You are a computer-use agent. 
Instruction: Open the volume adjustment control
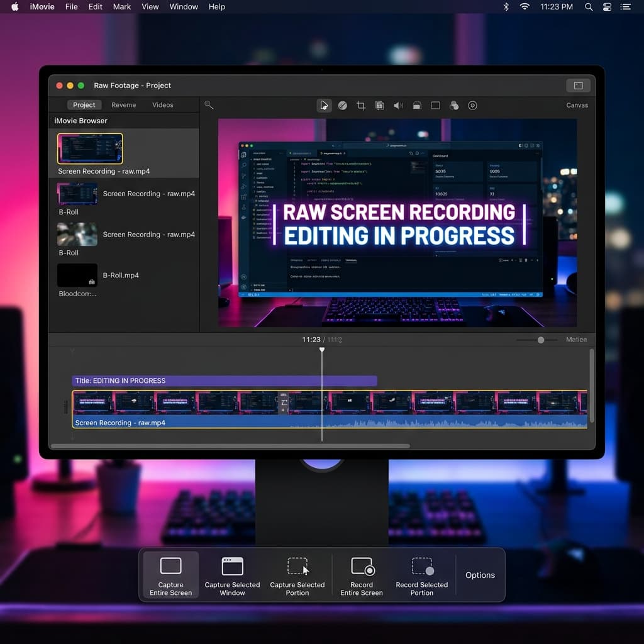click(398, 105)
